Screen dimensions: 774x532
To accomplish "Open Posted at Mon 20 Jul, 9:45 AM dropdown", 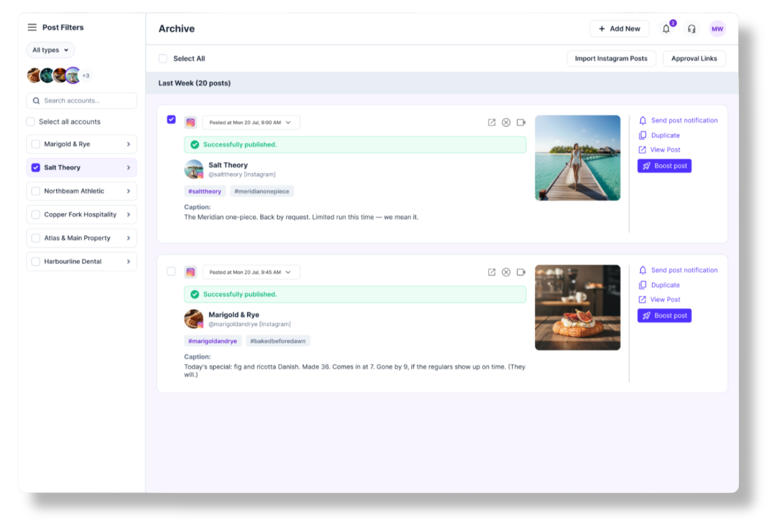I will [x=251, y=272].
